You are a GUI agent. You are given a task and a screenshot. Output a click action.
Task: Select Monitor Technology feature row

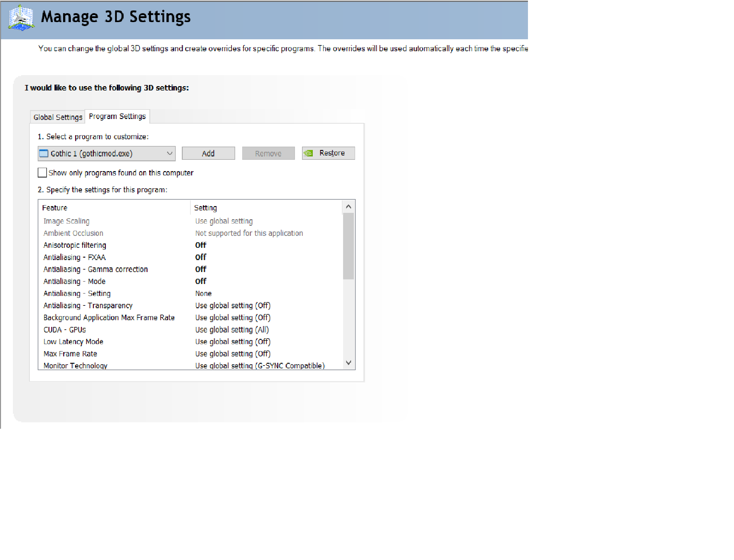(x=75, y=366)
